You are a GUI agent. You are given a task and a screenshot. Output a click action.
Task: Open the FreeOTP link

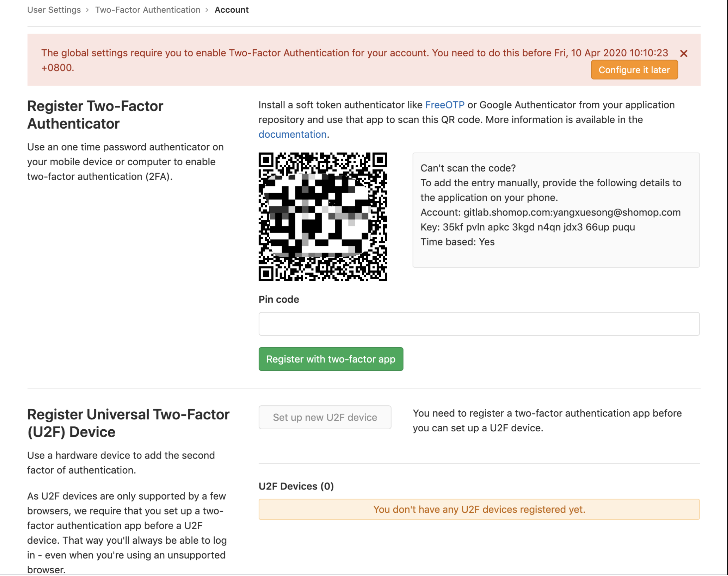point(444,105)
